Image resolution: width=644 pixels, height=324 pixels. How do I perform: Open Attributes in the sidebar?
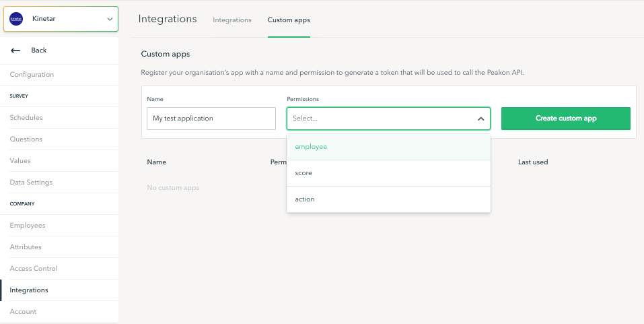pyautogui.click(x=26, y=247)
